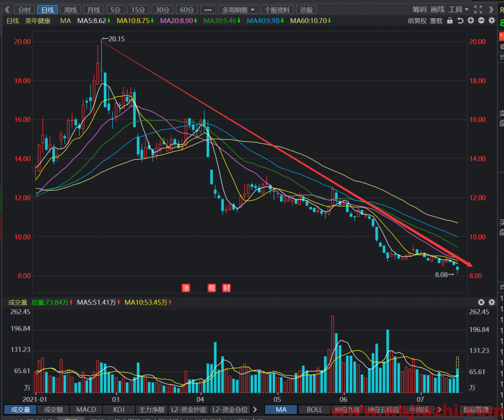Switch sub-chart to 主力净额
The image size is (504, 420).
coord(152,410)
